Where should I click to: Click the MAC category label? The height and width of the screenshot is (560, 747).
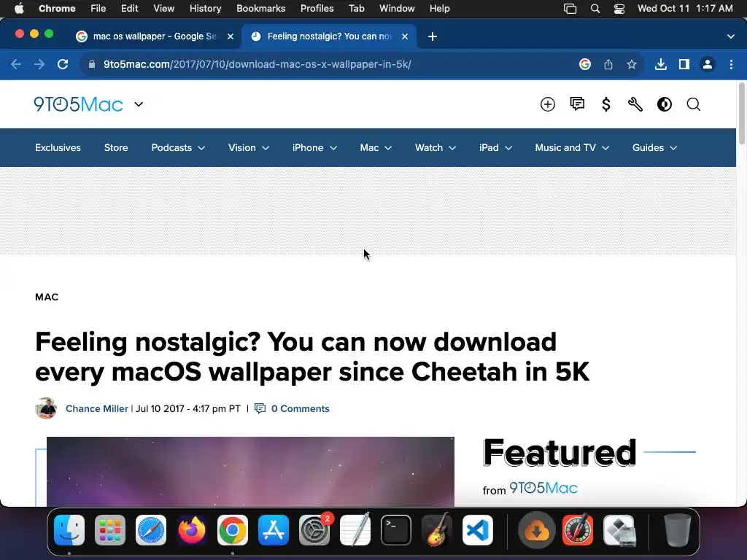(47, 297)
